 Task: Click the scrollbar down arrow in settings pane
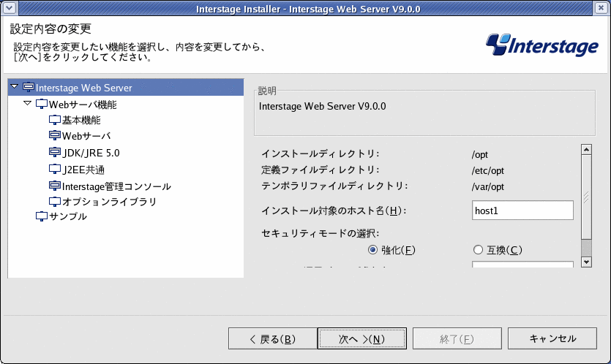[x=586, y=262]
